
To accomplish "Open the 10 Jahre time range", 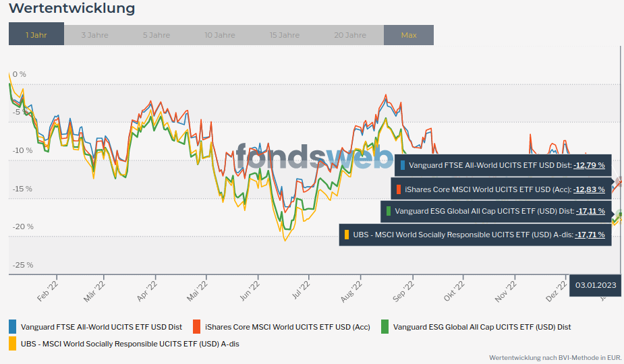I will pyautogui.click(x=219, y=34).
